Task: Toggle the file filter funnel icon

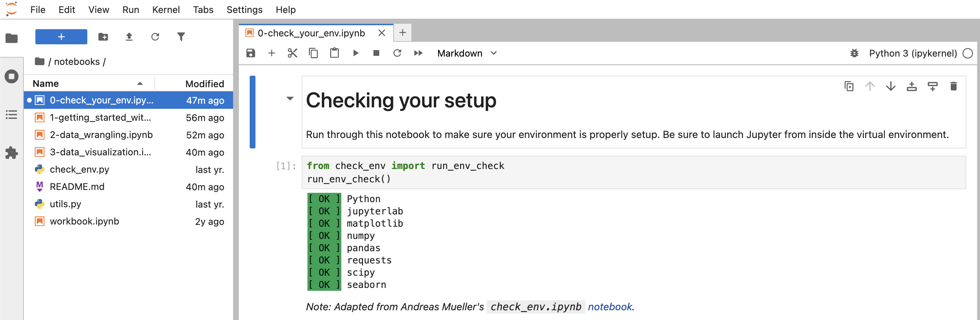Action: tap(181, 37)
